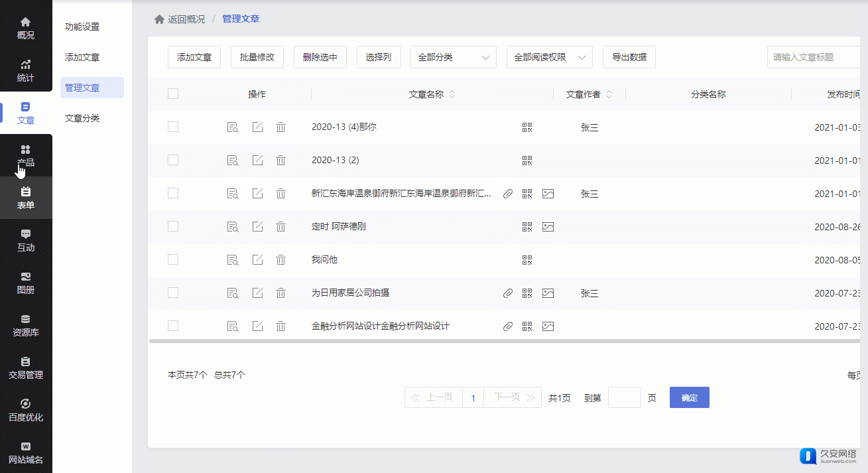
Task: Click page number 1 in pagination
Action: pos(473,398)
